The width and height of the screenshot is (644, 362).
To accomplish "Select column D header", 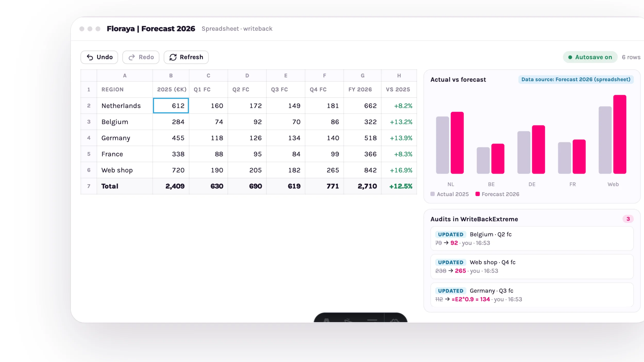I will (247, 75).
